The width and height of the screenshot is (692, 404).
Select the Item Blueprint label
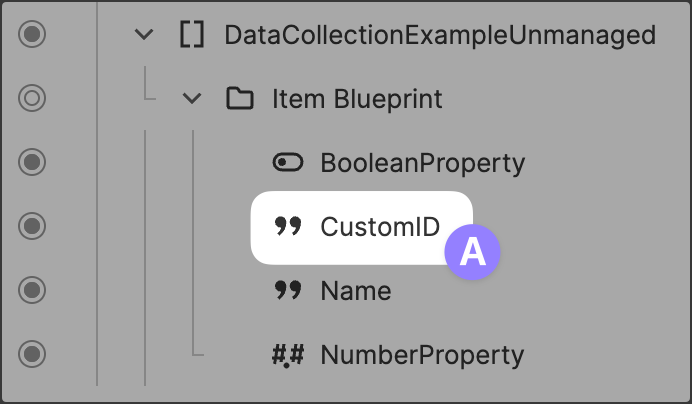[x=357, y=99]
